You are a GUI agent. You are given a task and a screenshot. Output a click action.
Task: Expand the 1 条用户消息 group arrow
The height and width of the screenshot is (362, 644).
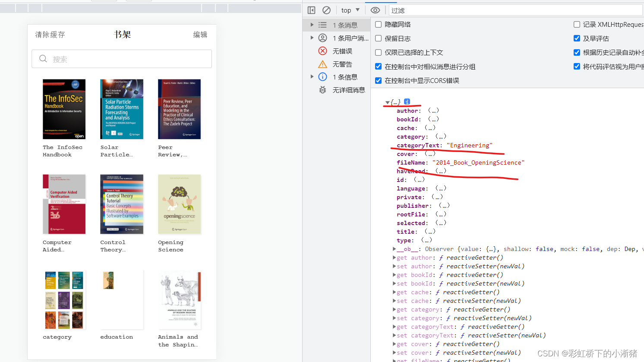pyautogui.click(x=312, y=38)
